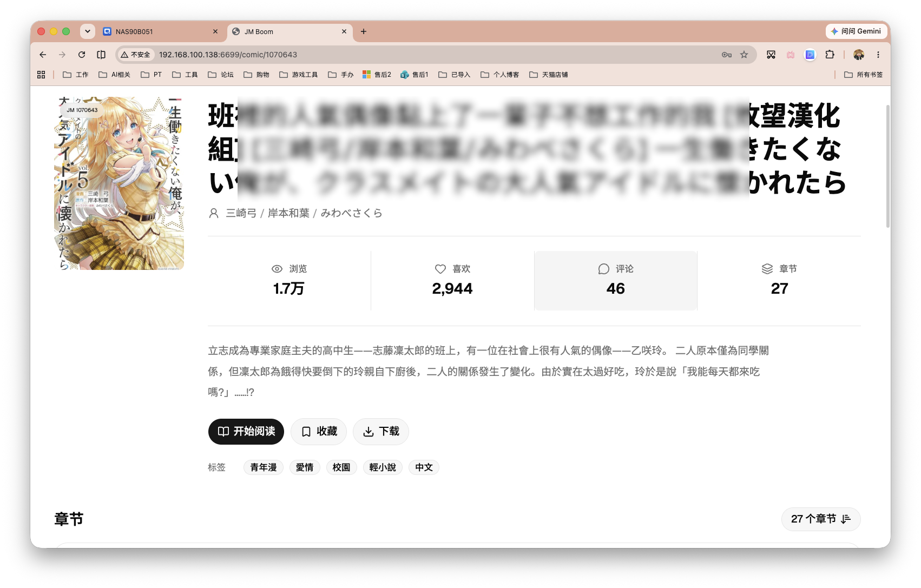Open the 手办 bookmark folder

tap(341, 75)
